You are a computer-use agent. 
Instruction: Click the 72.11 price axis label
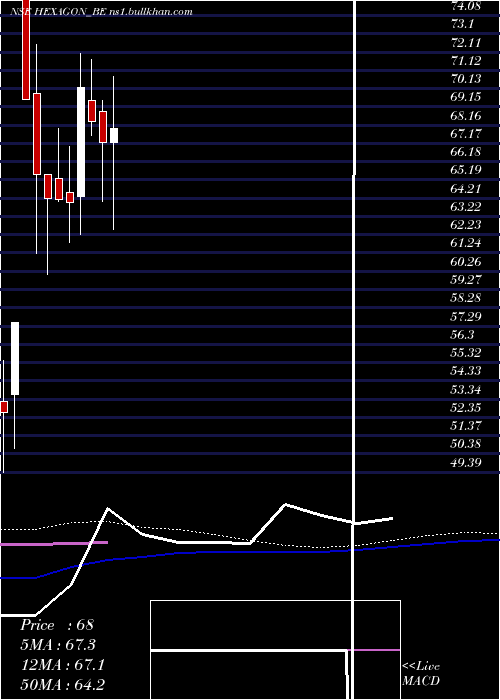pos(466,42)
